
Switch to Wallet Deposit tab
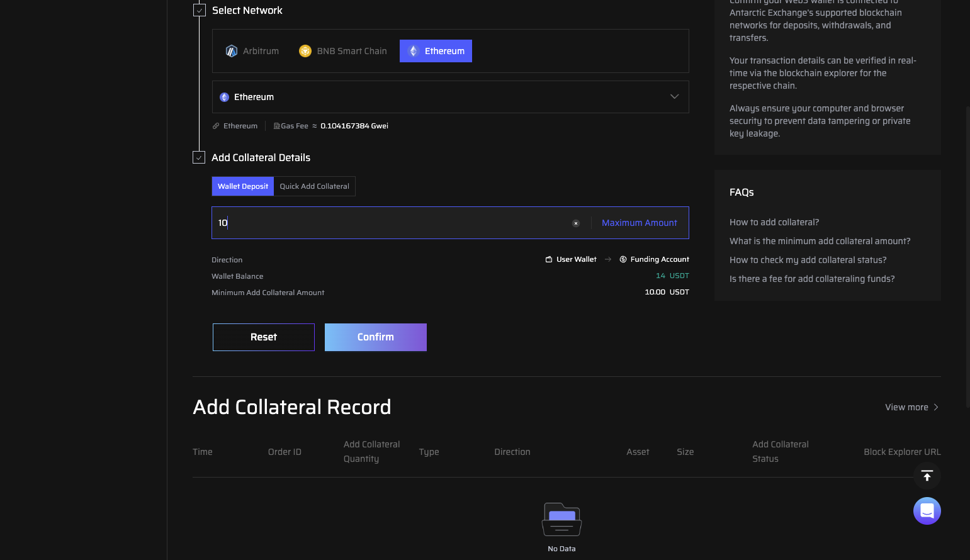coord(243,186)
